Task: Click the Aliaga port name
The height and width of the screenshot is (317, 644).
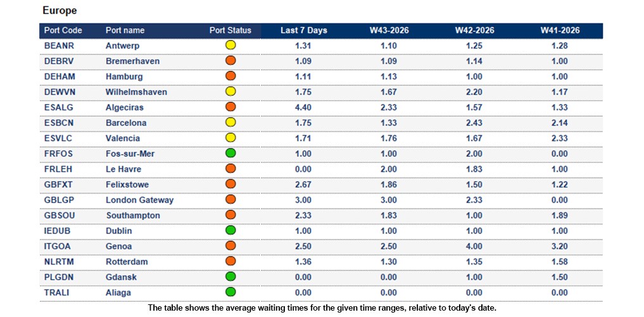Action: coord(118,293)
